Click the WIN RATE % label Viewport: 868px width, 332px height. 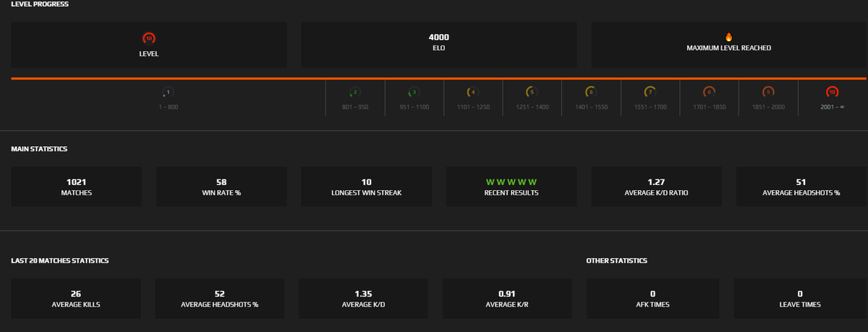221,193
